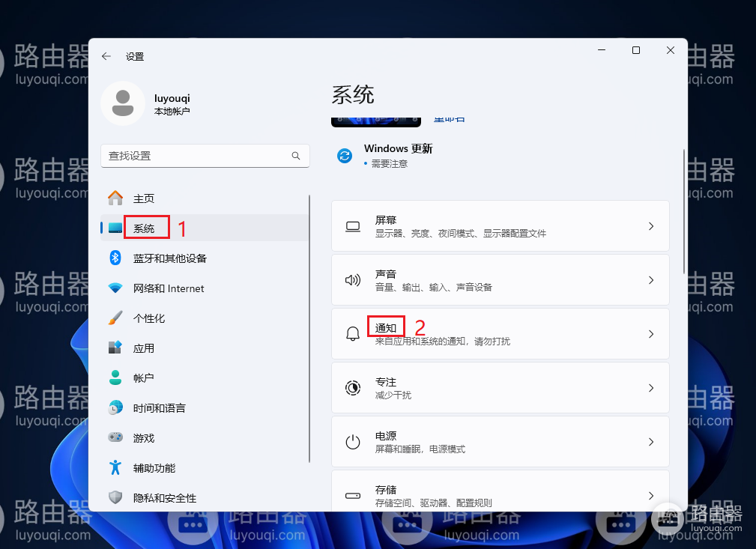756x549 pixels.
Task: Expand the 屏幕 row chevron
Action: pyautogui.click(x=651, y=226)
